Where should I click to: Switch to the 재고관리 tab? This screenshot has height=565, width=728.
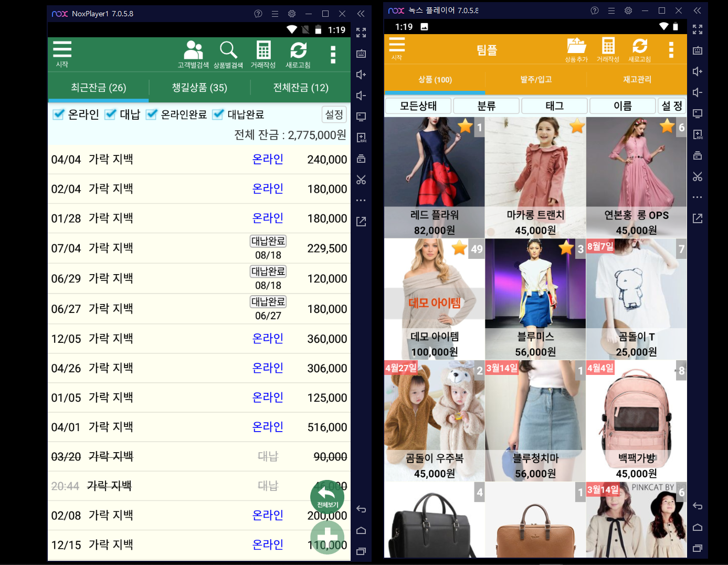pyautogui.click(x=637, y=80)
